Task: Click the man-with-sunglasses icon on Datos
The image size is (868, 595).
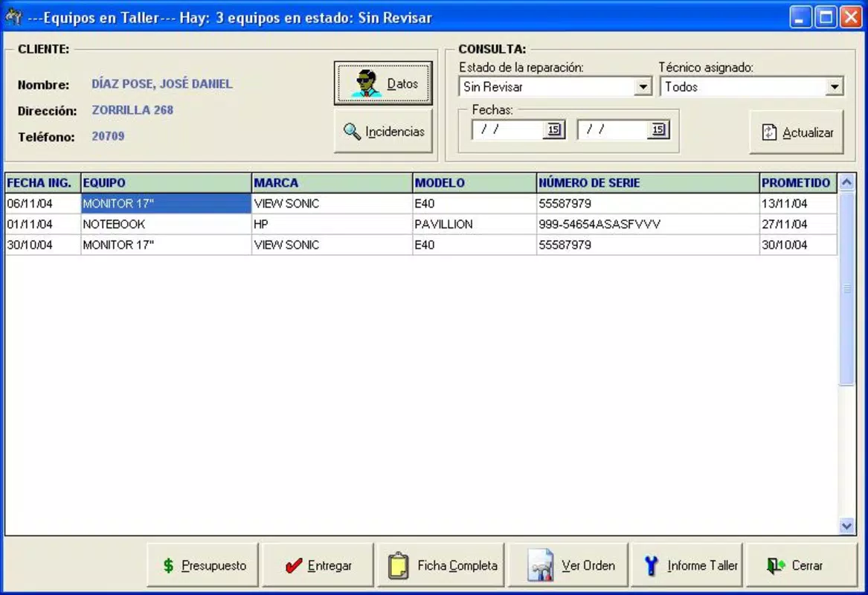Action: pyautogui.click(x=367, y=83)
